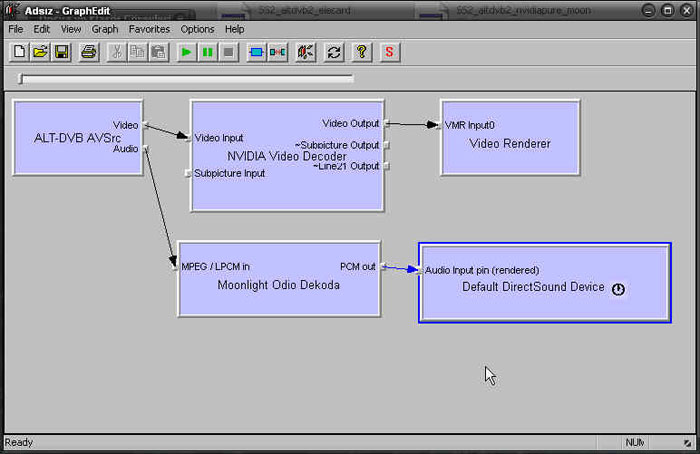700x454 pixels.
Task: Select the Video Renderer filter
Action: coord(510,138)
